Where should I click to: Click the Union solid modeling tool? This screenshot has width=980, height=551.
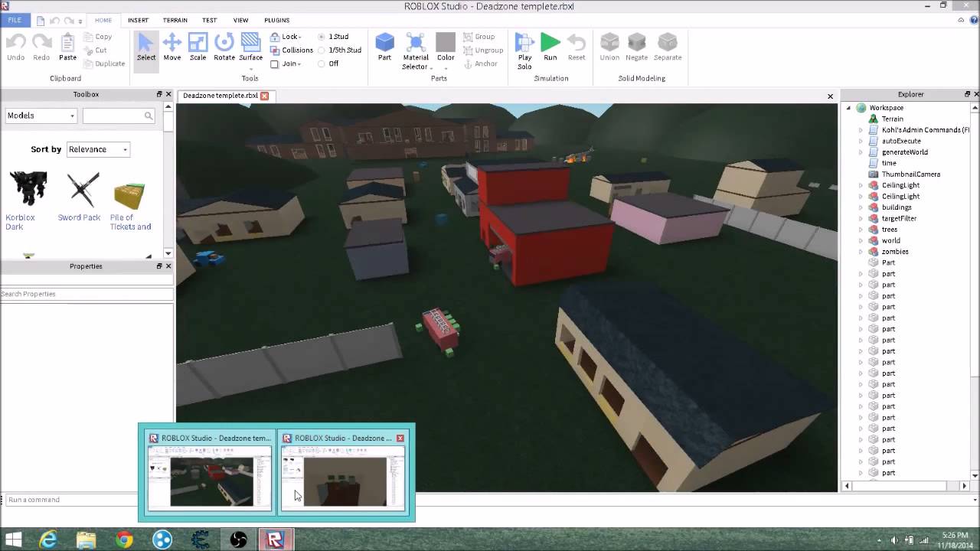point(609,47)
